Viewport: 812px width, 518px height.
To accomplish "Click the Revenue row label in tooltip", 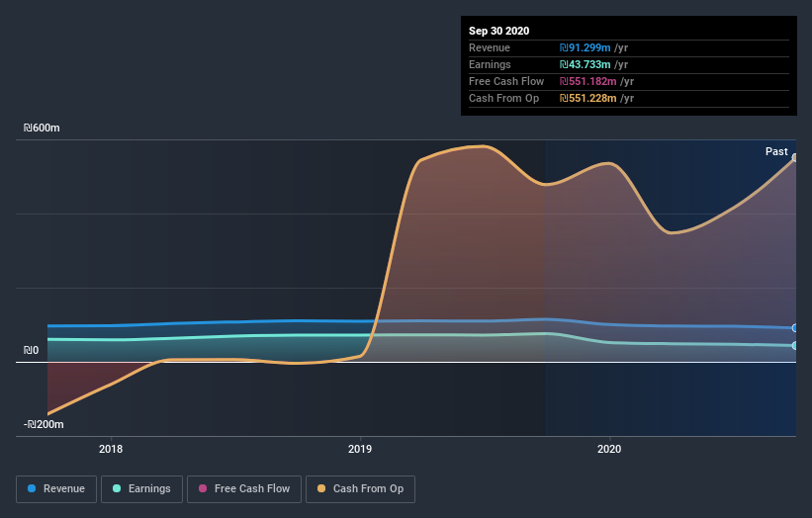I will click(490, 47).
